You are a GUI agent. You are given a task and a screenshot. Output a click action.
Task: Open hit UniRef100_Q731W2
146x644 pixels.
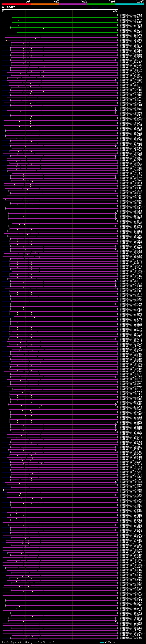click(x=131, y=314)
